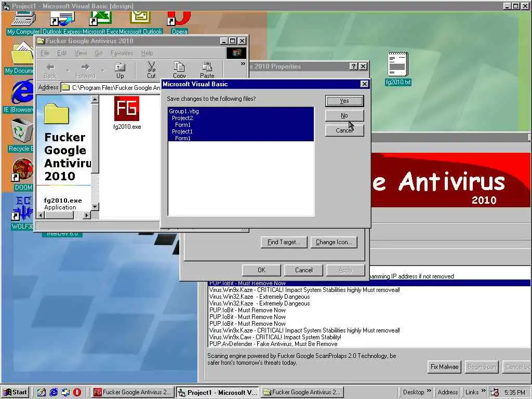Image resolution: width=532 pixels, height=399 pixels.
Task: Select PUP.AvDefender Fake Antivirus row
Action: (369, 344)
